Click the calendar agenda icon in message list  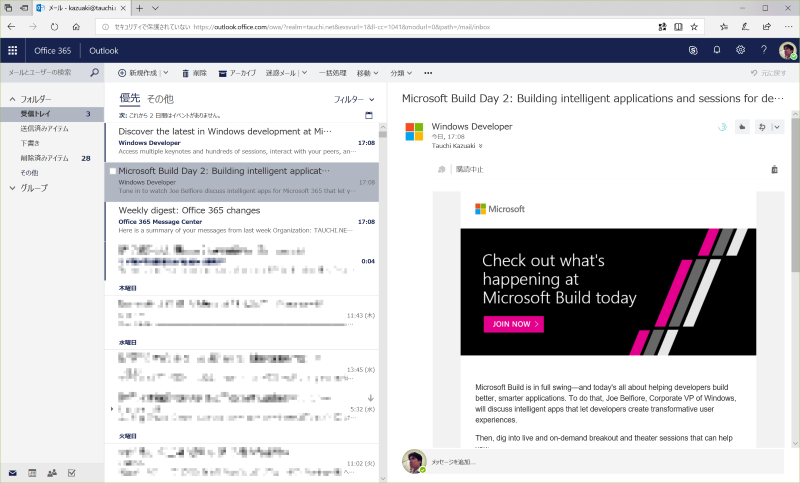tap(369, 115)
